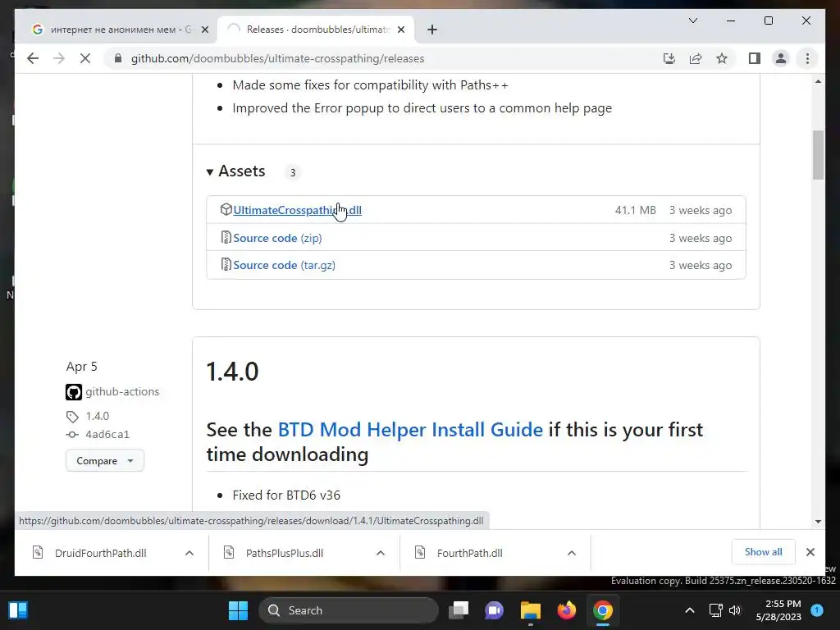Click the github-actions avatar icon

74,392
